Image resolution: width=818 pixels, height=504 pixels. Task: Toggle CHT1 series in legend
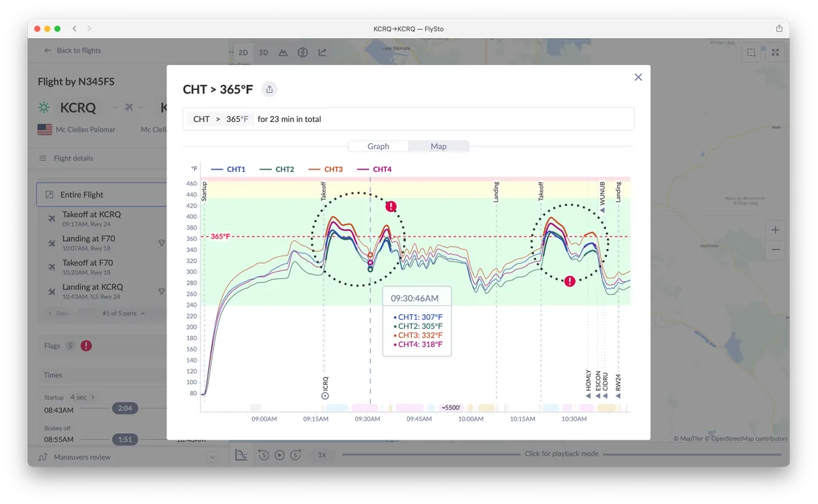(228, 169)
